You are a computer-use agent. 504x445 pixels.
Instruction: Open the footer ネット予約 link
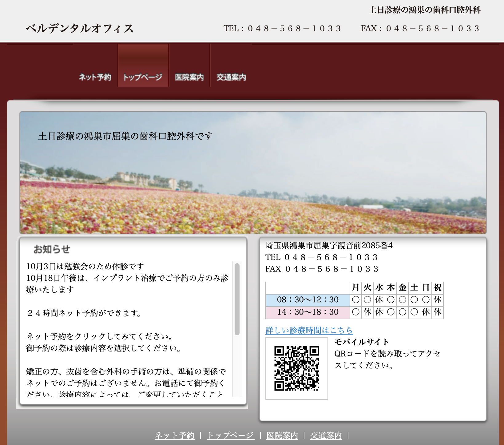coord(174,435)
